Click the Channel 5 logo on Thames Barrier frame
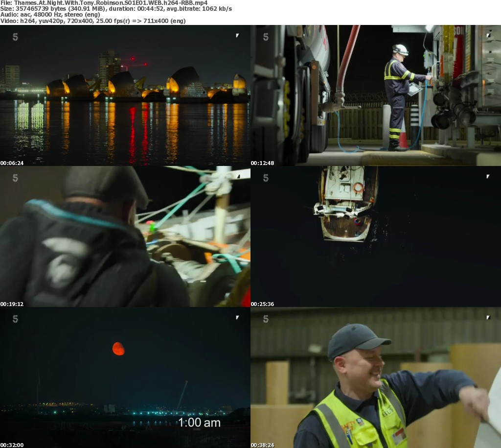The image size is (501, 448). (15, 37)
